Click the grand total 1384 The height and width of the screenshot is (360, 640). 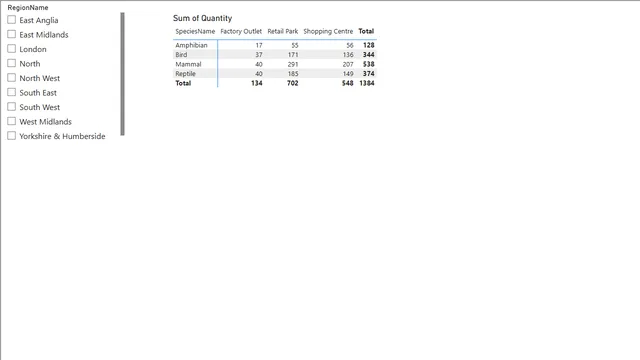[367, 83]
